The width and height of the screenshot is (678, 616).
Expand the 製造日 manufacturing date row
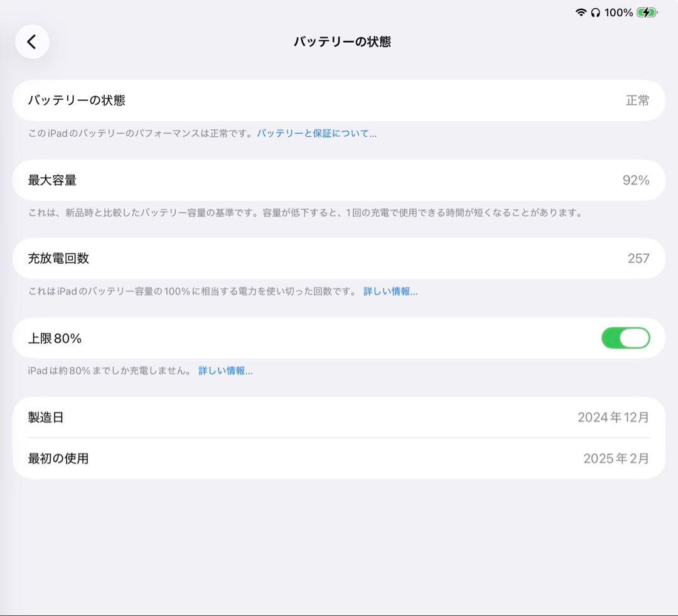pyautogui.click(x=339, y=417)
